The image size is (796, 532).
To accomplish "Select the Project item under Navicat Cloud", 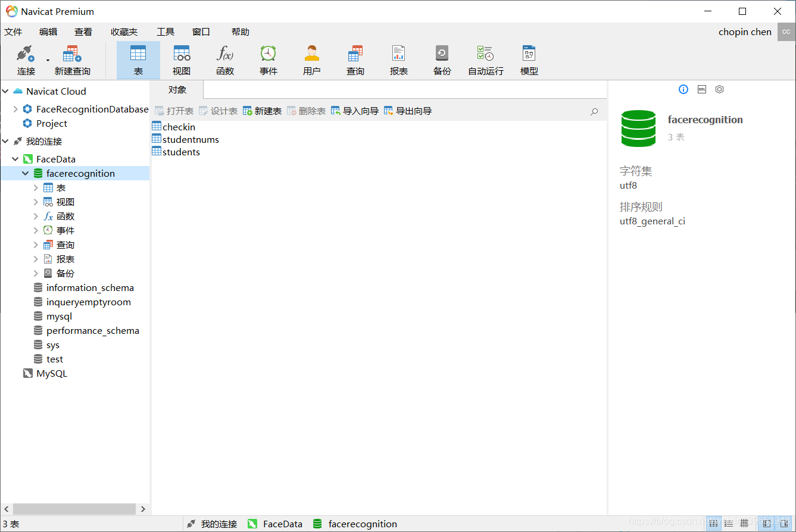I will (45, 123).
